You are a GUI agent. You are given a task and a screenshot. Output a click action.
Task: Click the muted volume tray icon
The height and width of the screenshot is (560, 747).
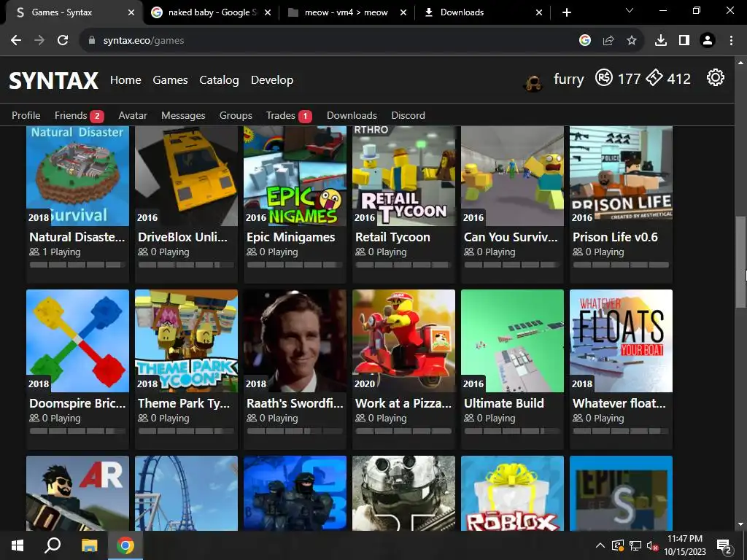tap(651, 545)
